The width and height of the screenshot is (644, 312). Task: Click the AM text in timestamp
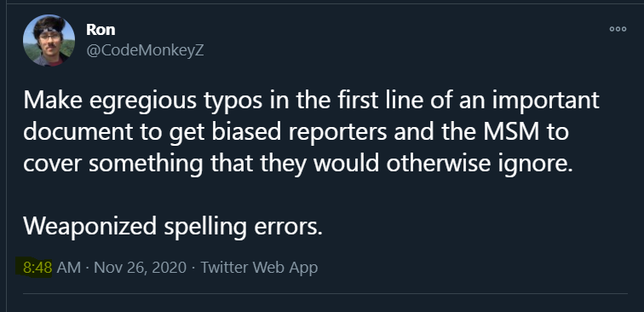tap(69, 268)
